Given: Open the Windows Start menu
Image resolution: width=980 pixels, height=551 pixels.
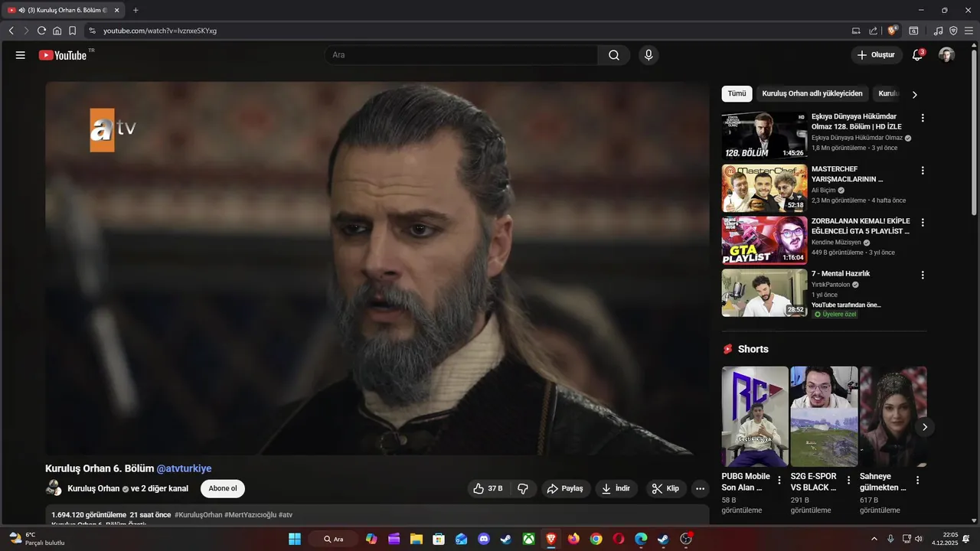Looking at the screenshot, I should (295, 539).
